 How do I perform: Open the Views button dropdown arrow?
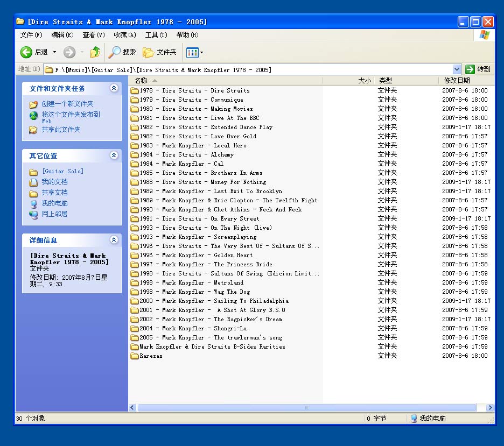point(201,52)
